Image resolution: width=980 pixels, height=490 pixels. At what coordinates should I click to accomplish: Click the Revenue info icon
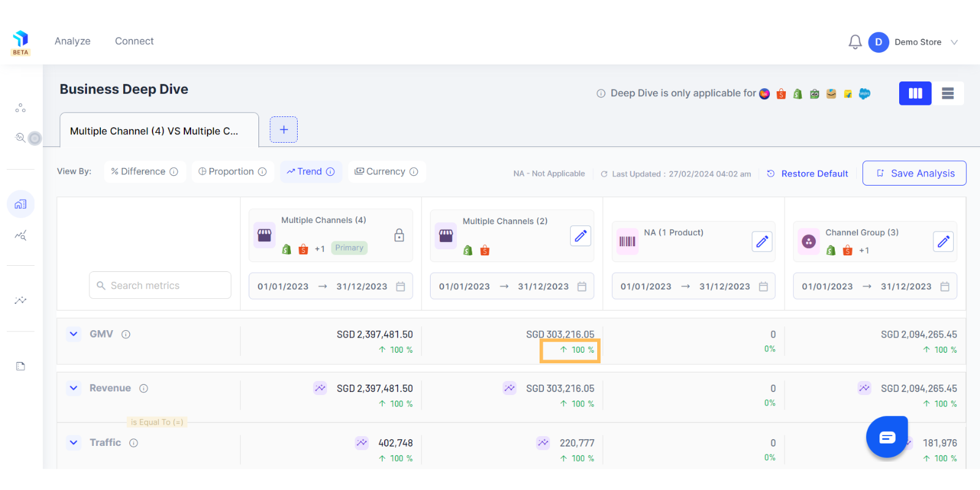143,388
